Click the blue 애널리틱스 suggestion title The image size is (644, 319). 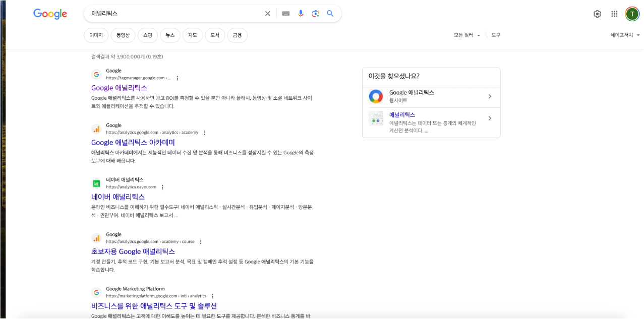[x=402, y=115]
